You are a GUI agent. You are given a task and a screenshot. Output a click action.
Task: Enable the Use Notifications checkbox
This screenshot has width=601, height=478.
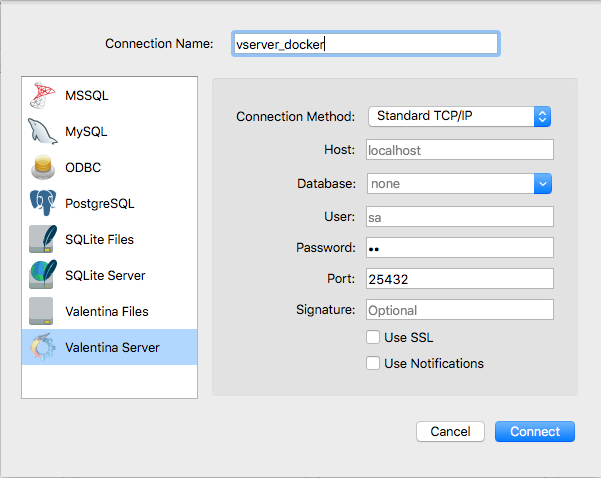click(x=373, y=363)
